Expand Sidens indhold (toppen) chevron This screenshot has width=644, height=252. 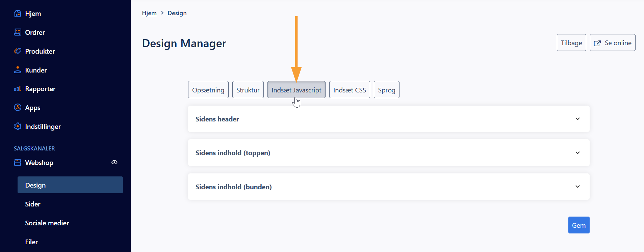click(x=577, y=153)
